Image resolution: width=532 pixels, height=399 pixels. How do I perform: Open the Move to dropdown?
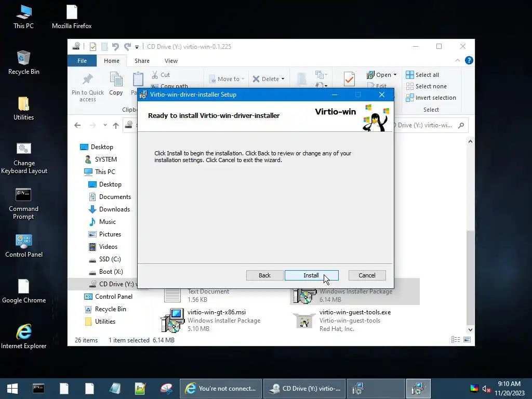[x=227, y=79]
